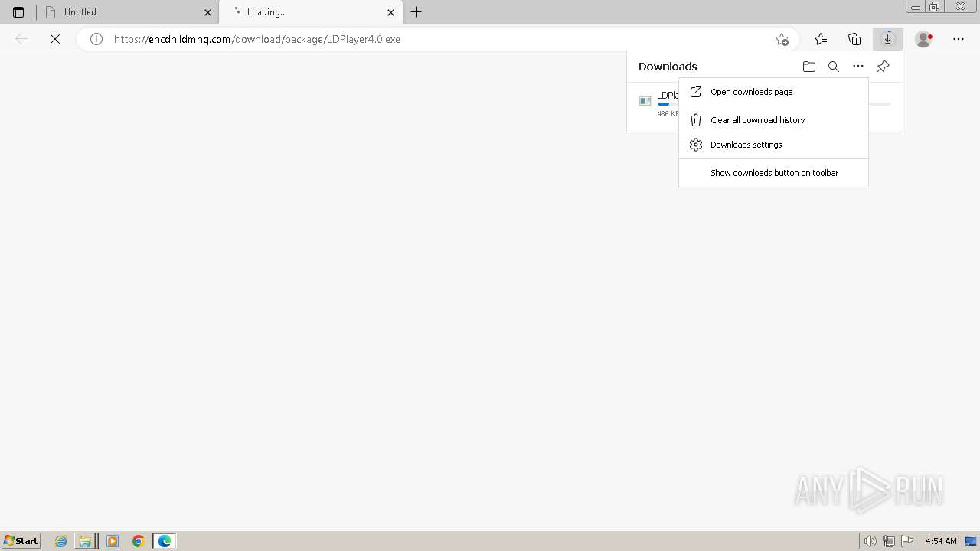Open network status tray icon

click(x=889, y=541)
